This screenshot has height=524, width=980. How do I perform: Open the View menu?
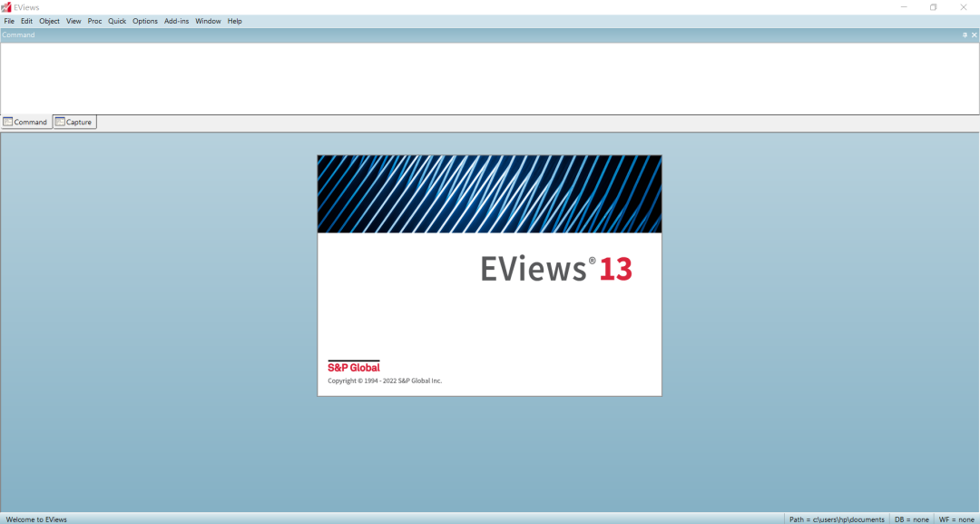coord(73,20)
